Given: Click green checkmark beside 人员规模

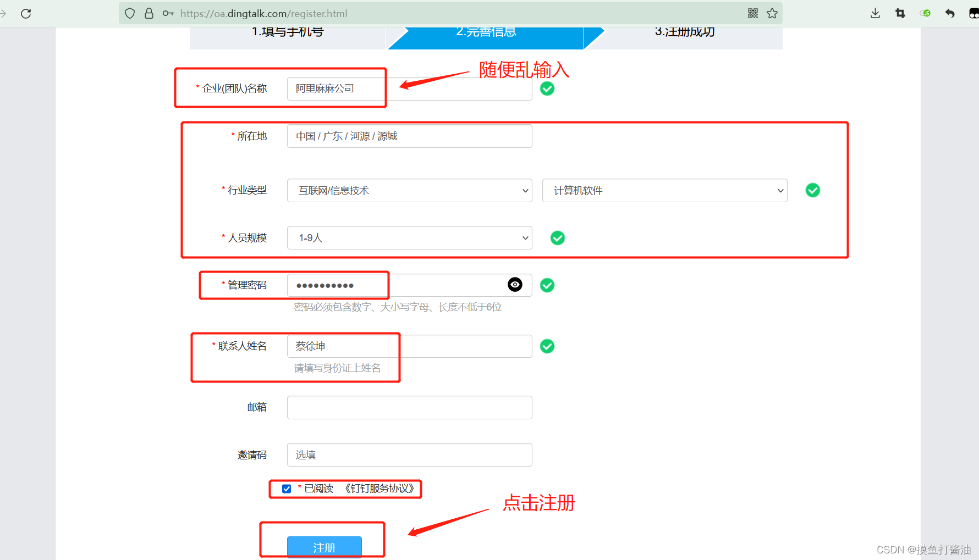Looking at the screenshot, I should point(558,238).
